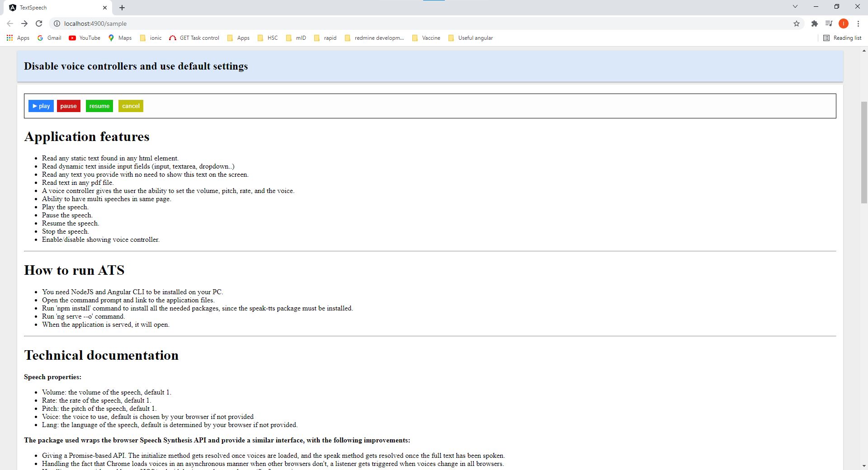Open the Maps bookmark
Image resolution: width=868 pixels, height=470 pixels.
[x=120, y=38]
